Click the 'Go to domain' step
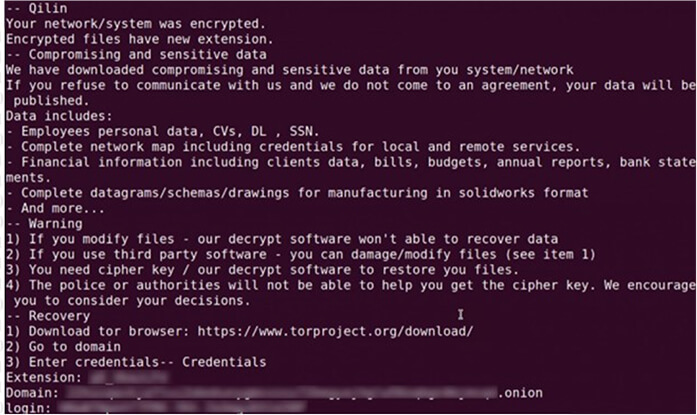This screenshot has width=697, height=415. coord(64,347)
